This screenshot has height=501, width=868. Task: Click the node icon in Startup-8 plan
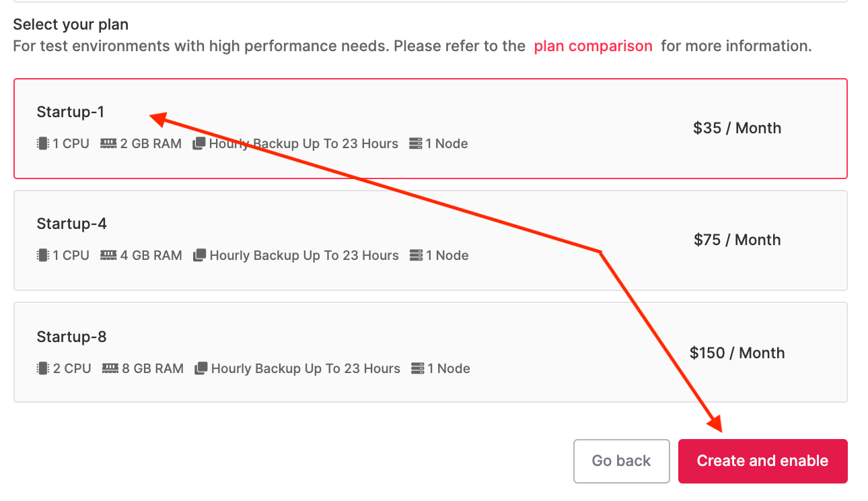point(418,368)
